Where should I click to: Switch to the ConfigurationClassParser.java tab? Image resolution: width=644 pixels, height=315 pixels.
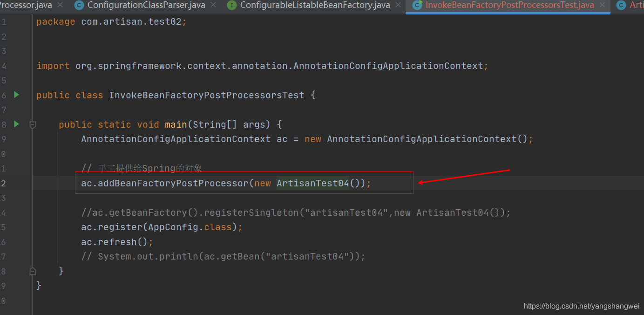tap(146, 5)
